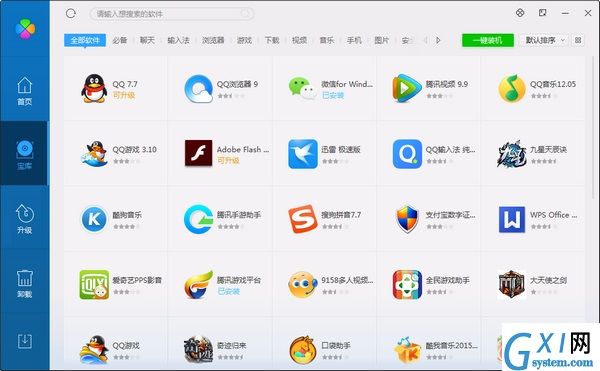The height and width of the screenshot is (371, 600).
Task: Click the 奇迹归来 game icon
Action: 198,350
